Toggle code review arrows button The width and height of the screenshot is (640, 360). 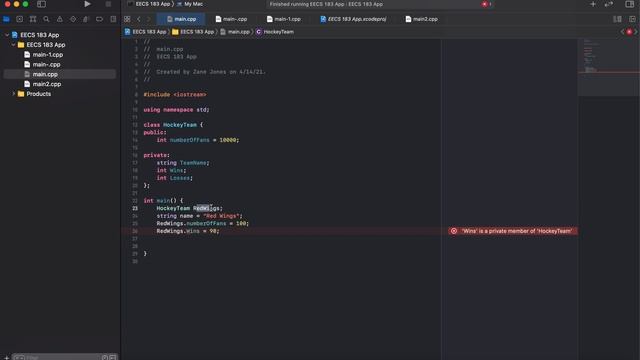pyautogui.click(x=609, y=4)
